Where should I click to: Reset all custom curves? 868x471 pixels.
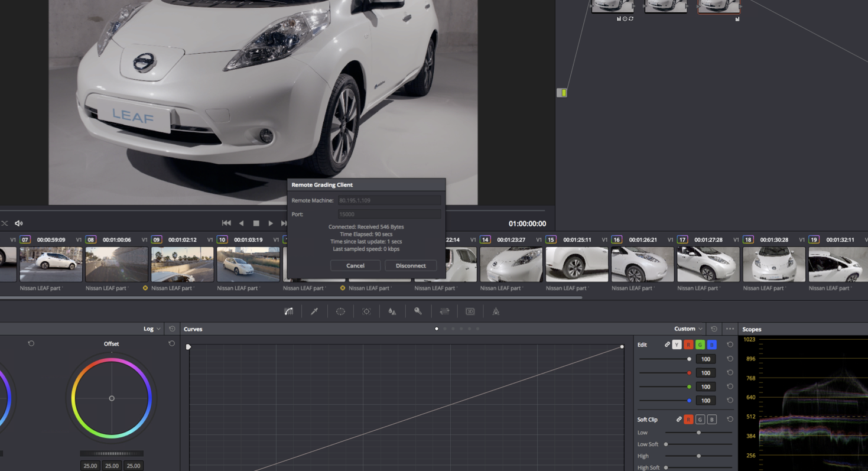tap(714, 329)
